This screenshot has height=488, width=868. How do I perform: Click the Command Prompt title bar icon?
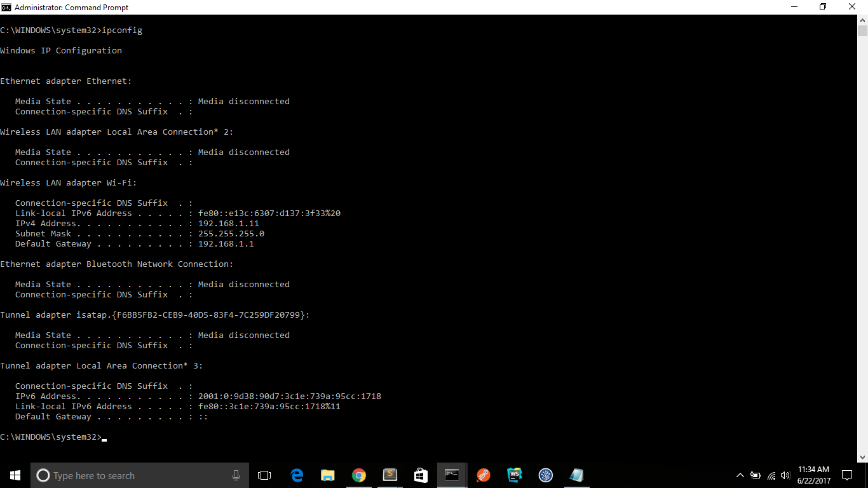6,7
